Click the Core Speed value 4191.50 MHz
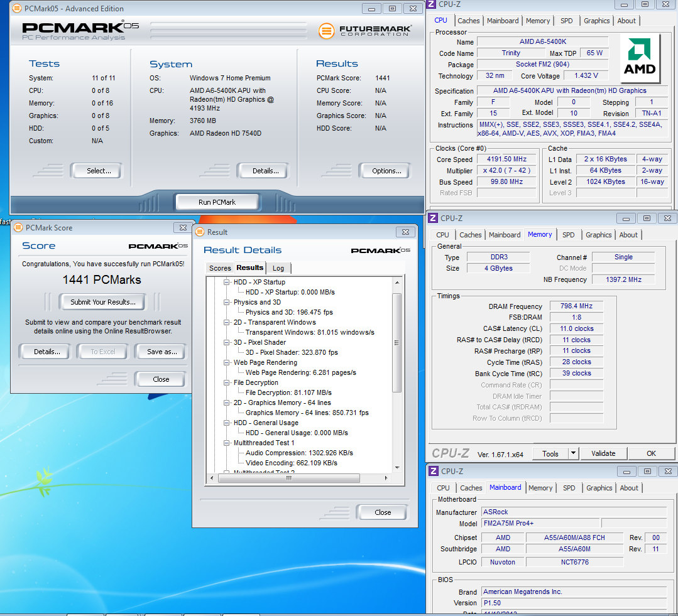This screenshot has height=616, width=678. point(506,159)
